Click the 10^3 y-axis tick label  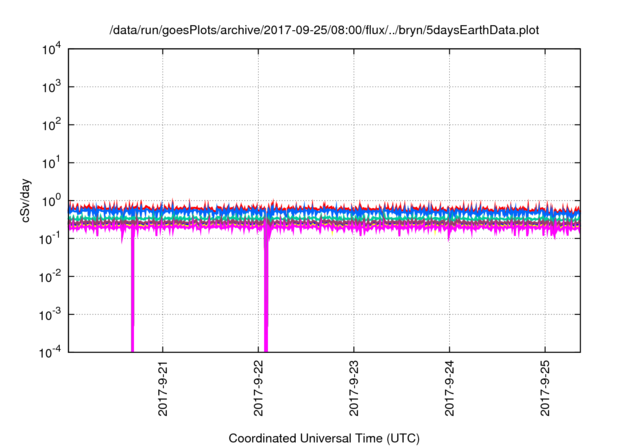pos(51,87)
